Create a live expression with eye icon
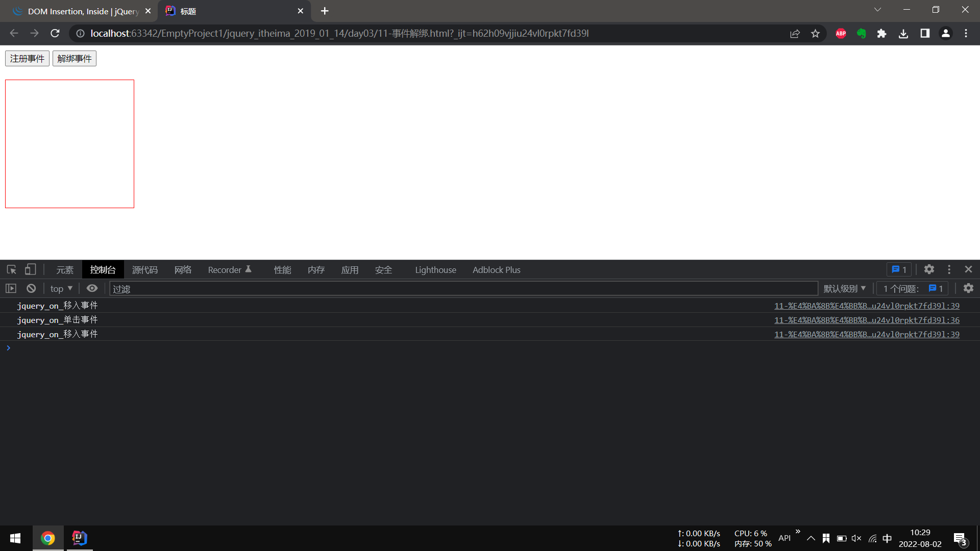The height and width of the screenshot is (551, 980). pos(92,289)
